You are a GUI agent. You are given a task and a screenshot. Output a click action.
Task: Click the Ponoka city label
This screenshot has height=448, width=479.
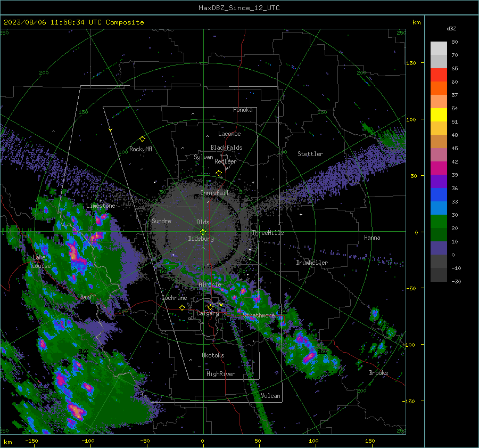243,110
